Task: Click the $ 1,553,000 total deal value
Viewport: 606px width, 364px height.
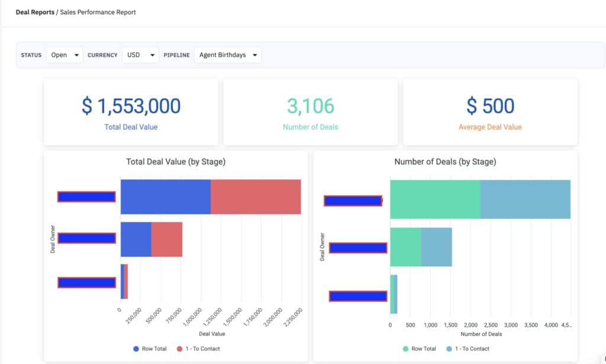Action: point(131,106)
